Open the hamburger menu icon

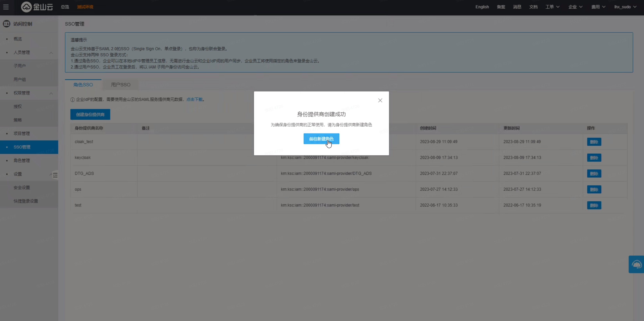6,7
